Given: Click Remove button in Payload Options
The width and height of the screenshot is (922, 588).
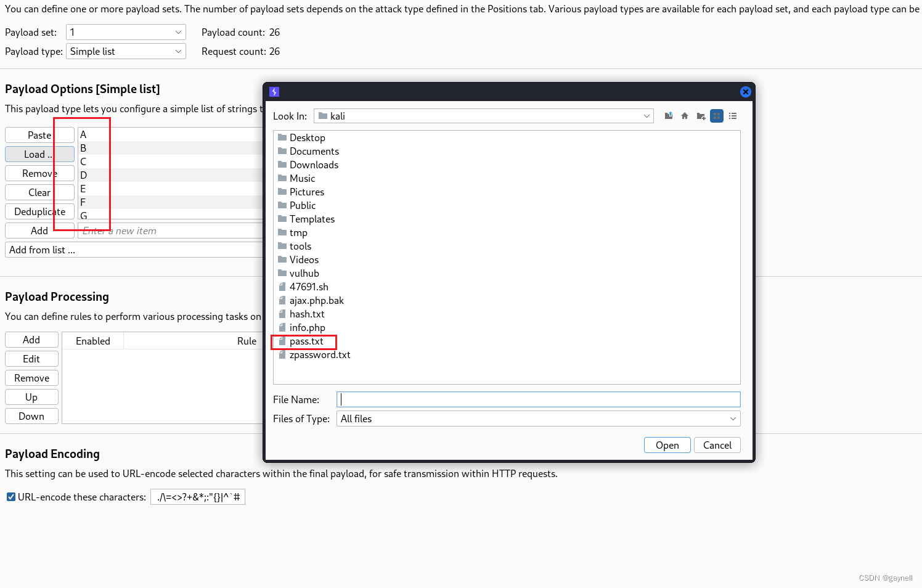Looking at the screenshot, I should (x=39, y=173).
